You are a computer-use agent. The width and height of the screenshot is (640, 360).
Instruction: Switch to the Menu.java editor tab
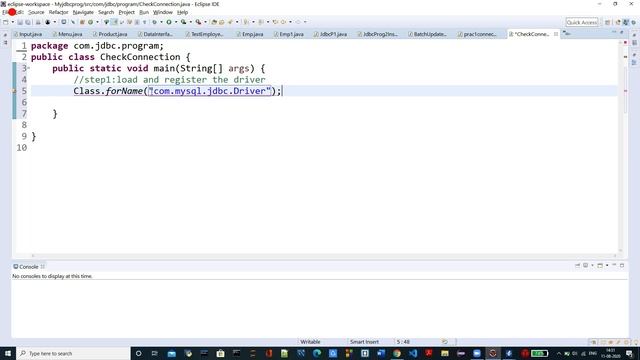[67, 34]
